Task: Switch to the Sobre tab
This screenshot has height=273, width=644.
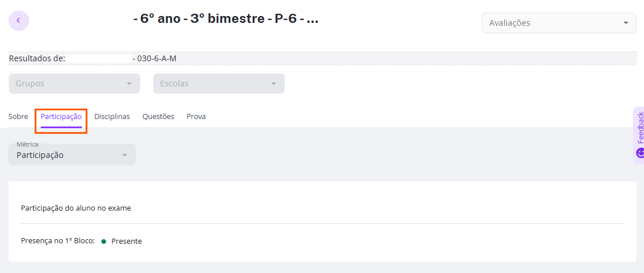Action: [18, 117]
